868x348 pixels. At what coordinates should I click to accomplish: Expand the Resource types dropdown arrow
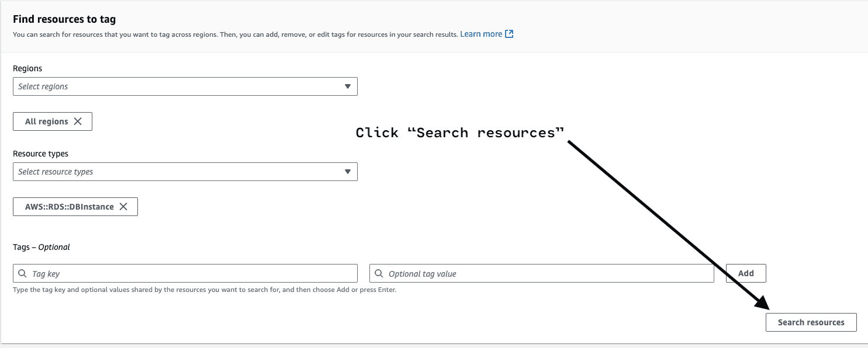[348, 172]
